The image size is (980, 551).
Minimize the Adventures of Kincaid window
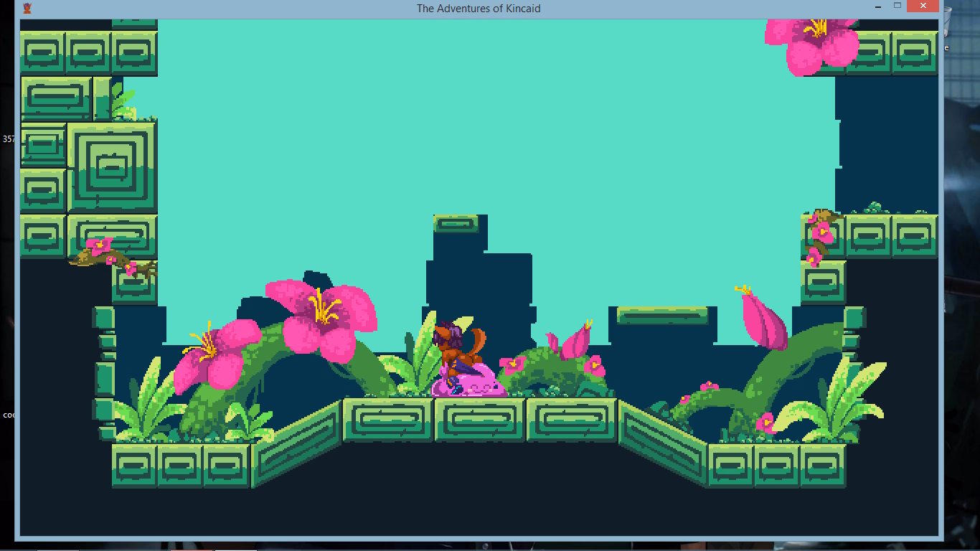(877, 6)
